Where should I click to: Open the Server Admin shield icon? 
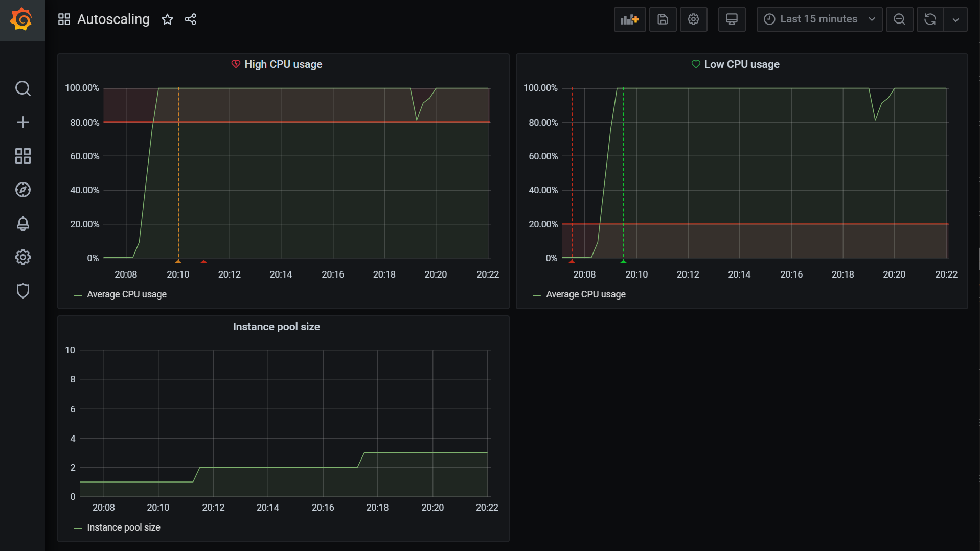click(x=22, y=291)
